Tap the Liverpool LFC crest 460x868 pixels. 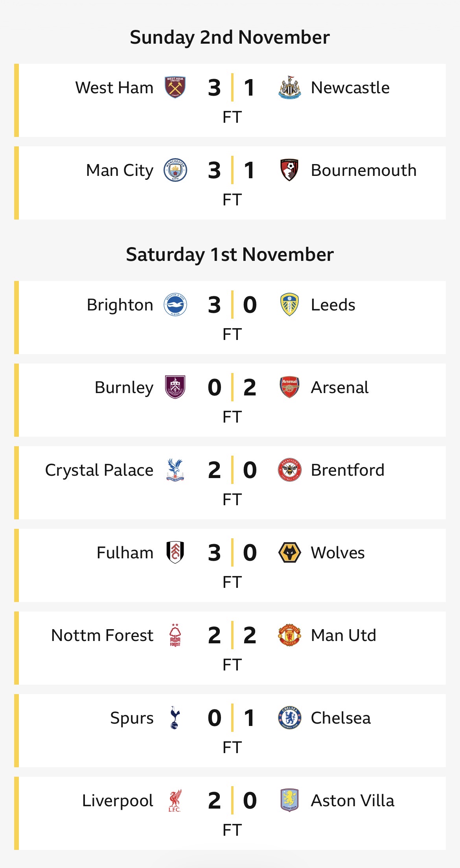tap(175, 800)
